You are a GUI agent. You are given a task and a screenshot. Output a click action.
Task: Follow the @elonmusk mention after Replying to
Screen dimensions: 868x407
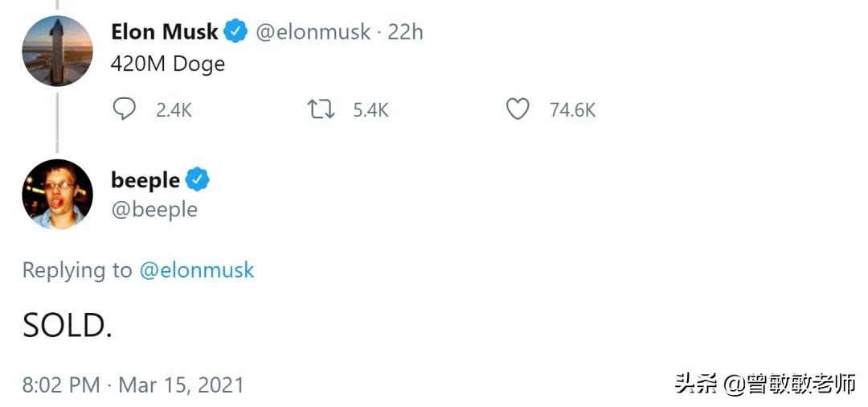tap(197, 270)
